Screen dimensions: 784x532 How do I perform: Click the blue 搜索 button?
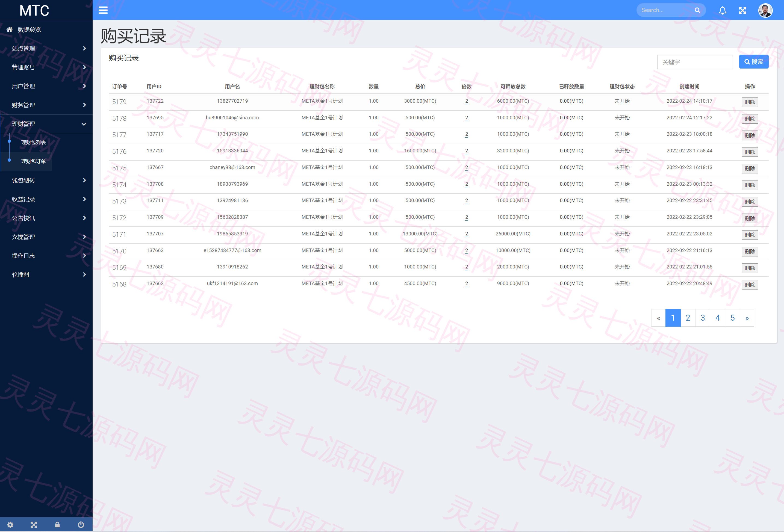[753, 62]
